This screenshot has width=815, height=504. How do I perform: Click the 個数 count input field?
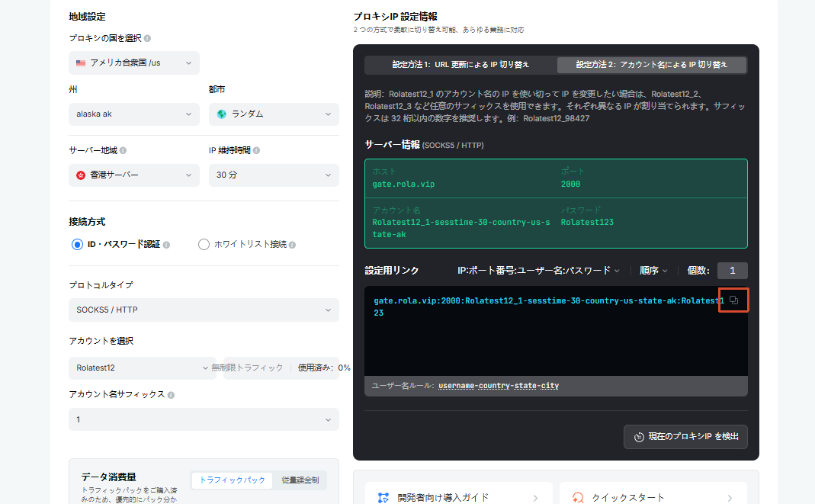tap(733, 270)
